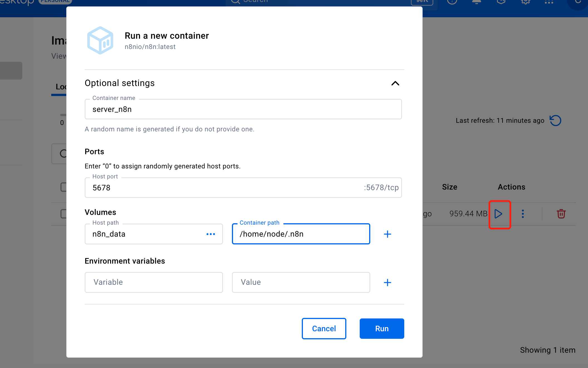Viewport: 588px width, 368px height.
Task: Click plus icon to add environment variable
Action: point(387,283)
